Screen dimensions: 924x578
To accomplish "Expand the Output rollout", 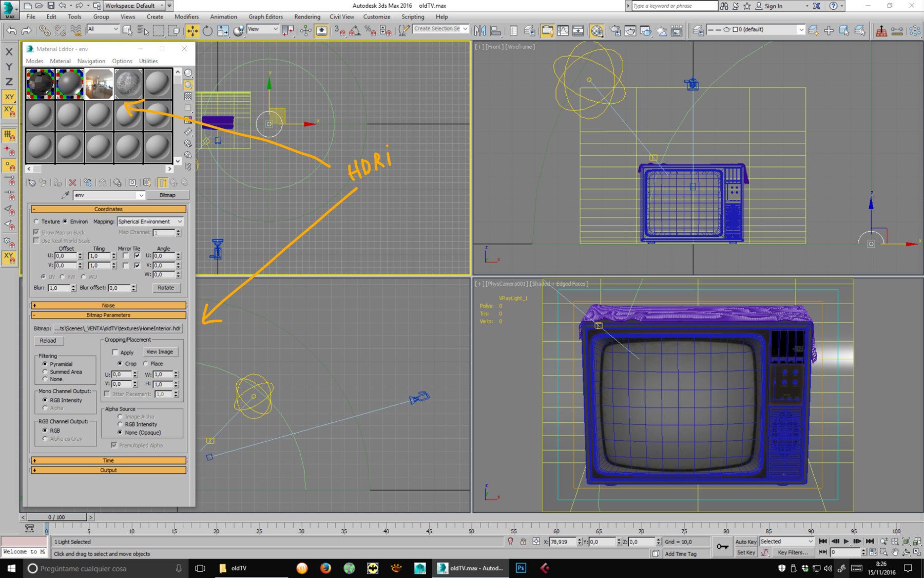I will pos(108,470).
